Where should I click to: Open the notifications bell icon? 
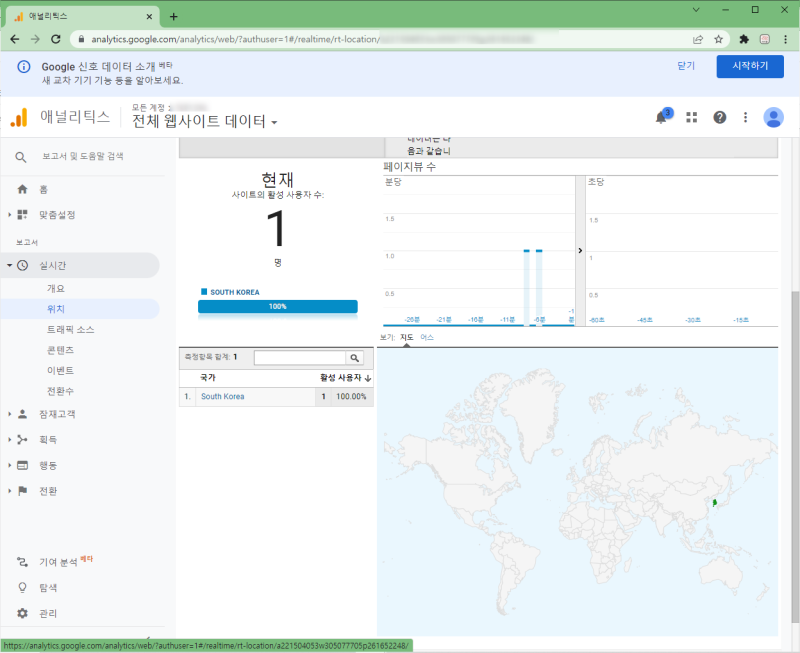tap(661, 118)
